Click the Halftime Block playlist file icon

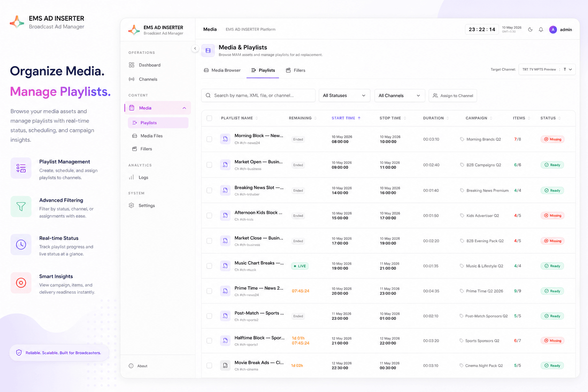click(225, 341)
